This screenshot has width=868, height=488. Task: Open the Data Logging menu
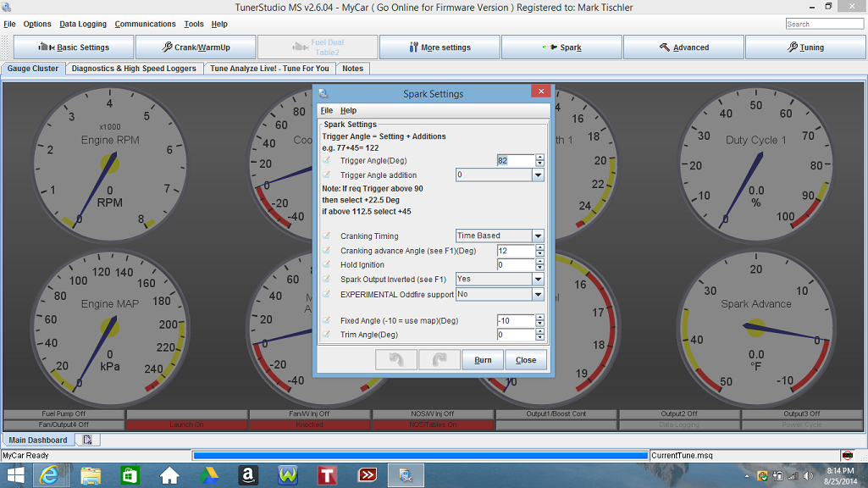coord(84,25)
